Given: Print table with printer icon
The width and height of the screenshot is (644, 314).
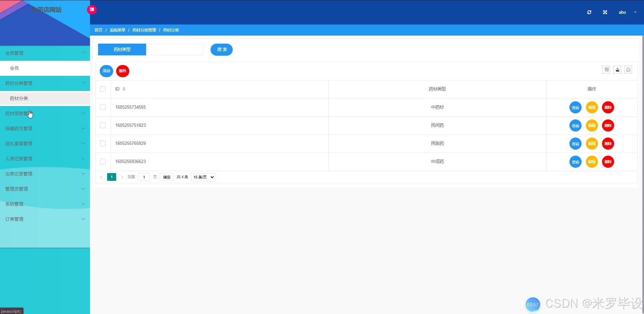Looking at the screenshot, I should tap(628, 70).
